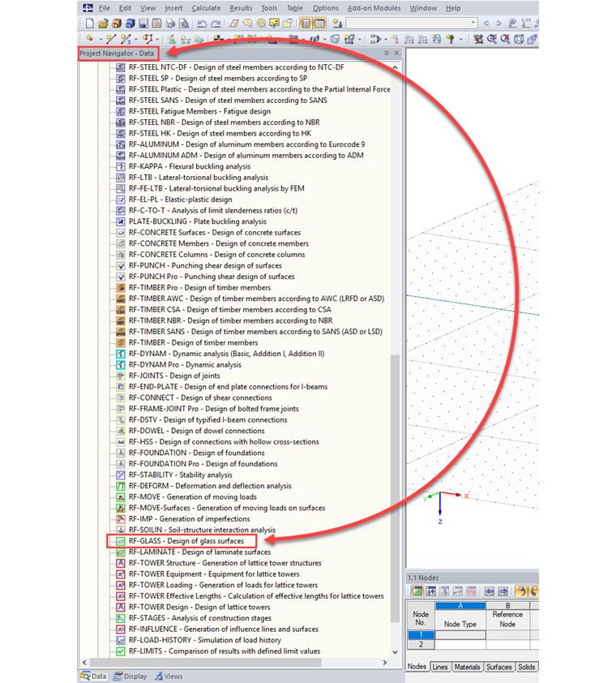Pin the Project Navigator panel
The image size is (616, 683).
[386, 53]
